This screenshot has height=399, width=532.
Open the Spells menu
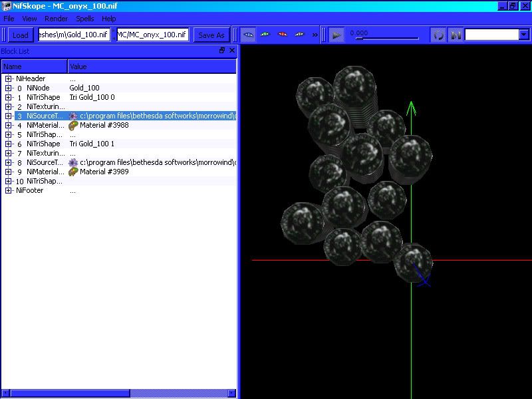pos(85,19)
